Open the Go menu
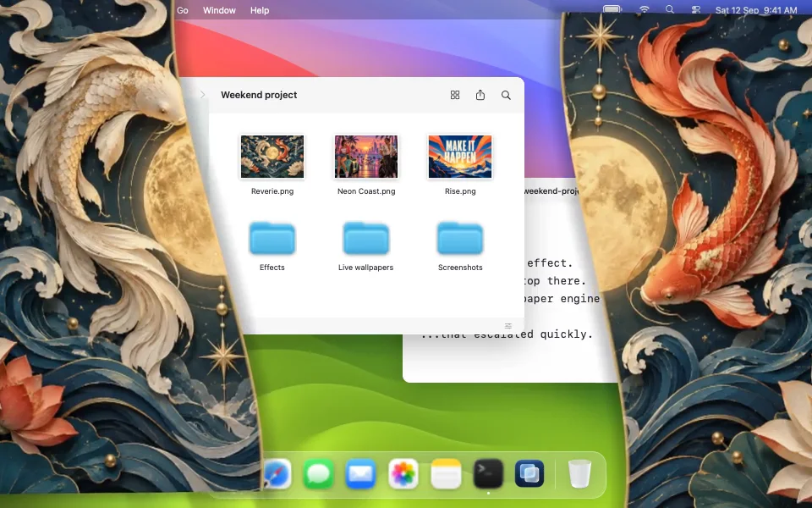This screenshot has height=508, width=812. pyautogui.click(x=183, y=10)
